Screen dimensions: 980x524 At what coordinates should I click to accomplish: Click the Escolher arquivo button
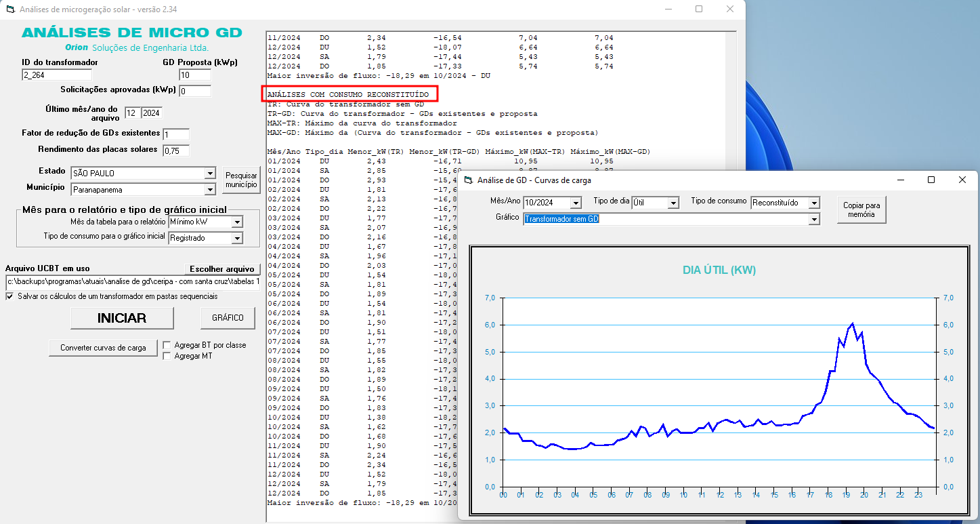point(223,269)
